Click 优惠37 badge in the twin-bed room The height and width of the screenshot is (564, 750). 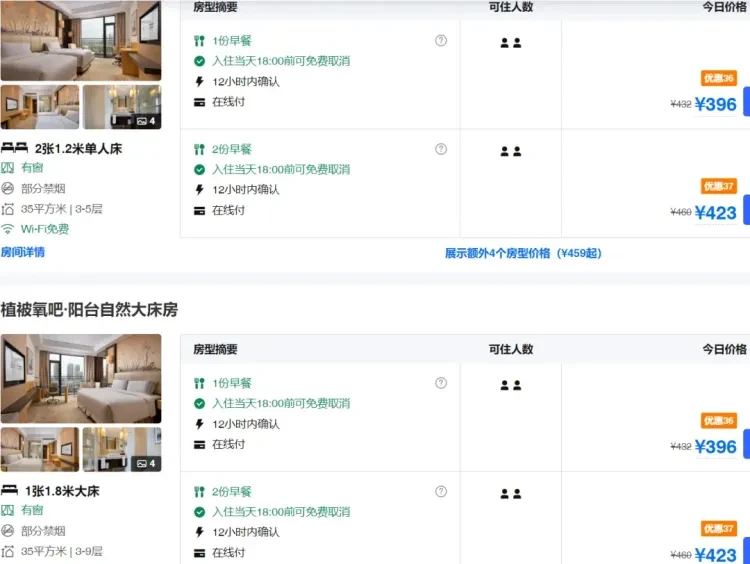[x=718, y=186]
